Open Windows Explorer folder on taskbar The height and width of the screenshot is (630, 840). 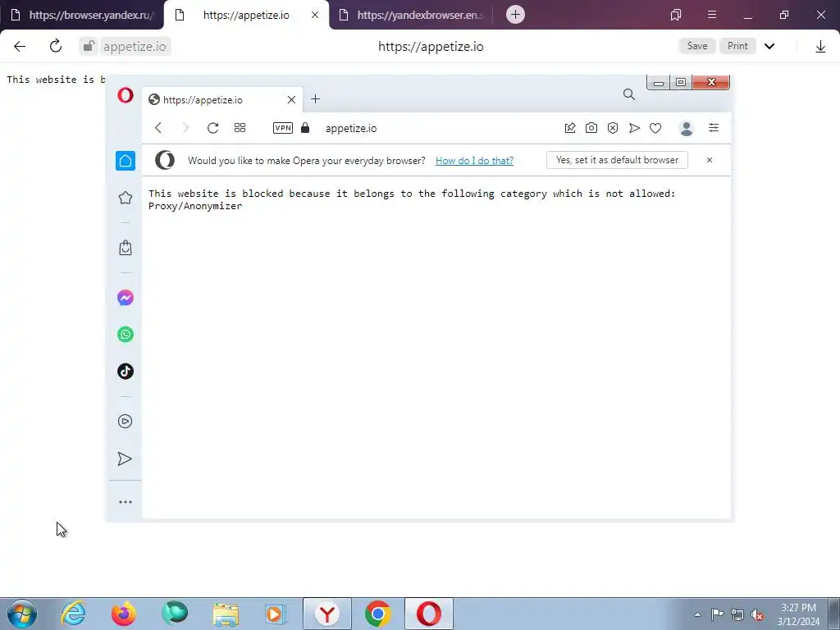pyautogui.click(x=226, y=614)
